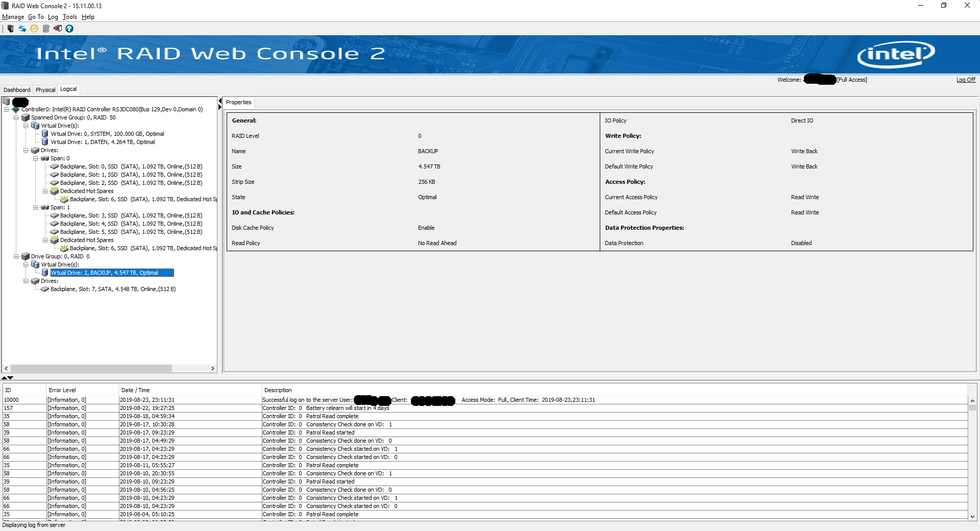
Task: Open the Manage menu
Action: pos(13,17)
